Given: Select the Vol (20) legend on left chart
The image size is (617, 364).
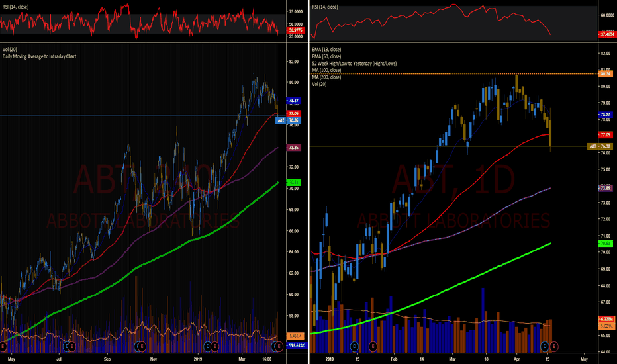Looking at the screenshot, I should click(10, 49).
